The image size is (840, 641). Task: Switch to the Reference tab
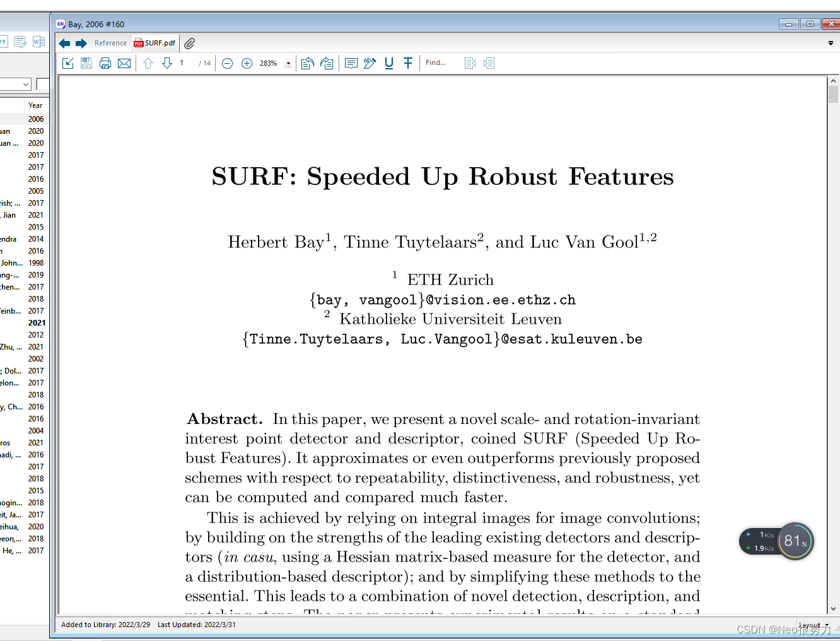pos(110,43)
